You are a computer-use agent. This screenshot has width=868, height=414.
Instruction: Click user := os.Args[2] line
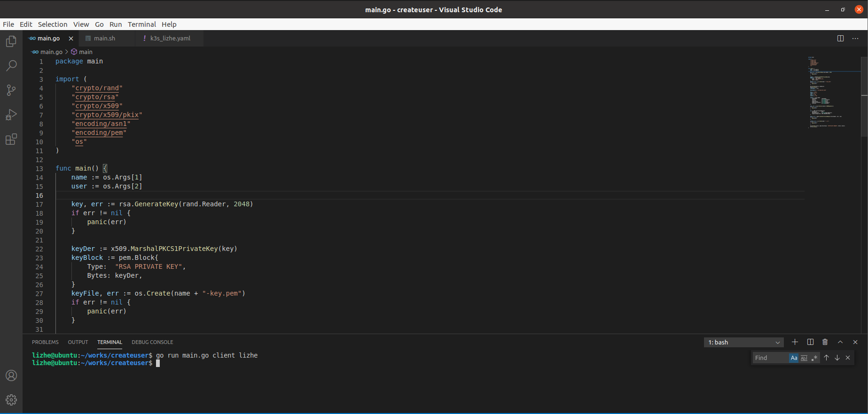107,187
